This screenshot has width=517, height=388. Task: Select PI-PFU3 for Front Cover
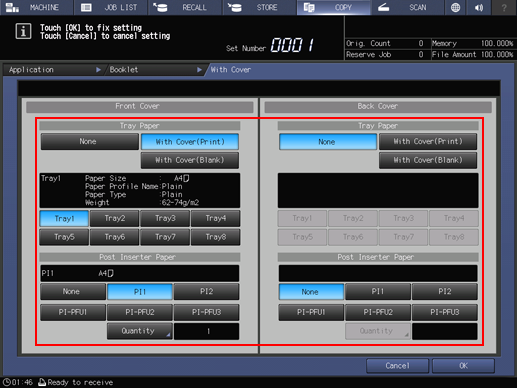point(206,312)
